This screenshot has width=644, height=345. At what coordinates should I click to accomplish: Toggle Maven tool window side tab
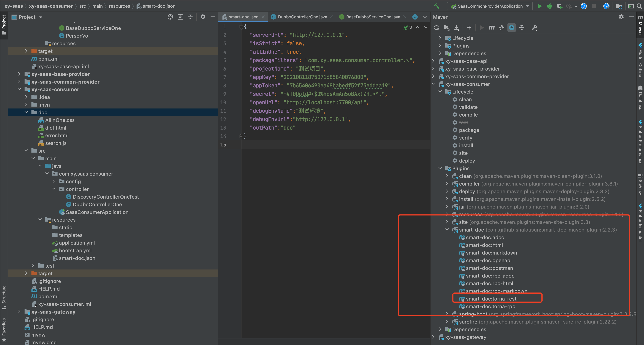(640, 25)
